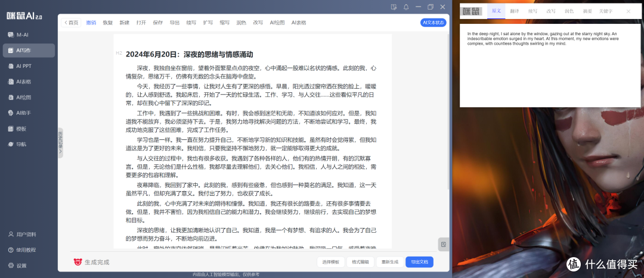Click the 重新生成 button
This screenshot has width=644, height=278.
390,262
